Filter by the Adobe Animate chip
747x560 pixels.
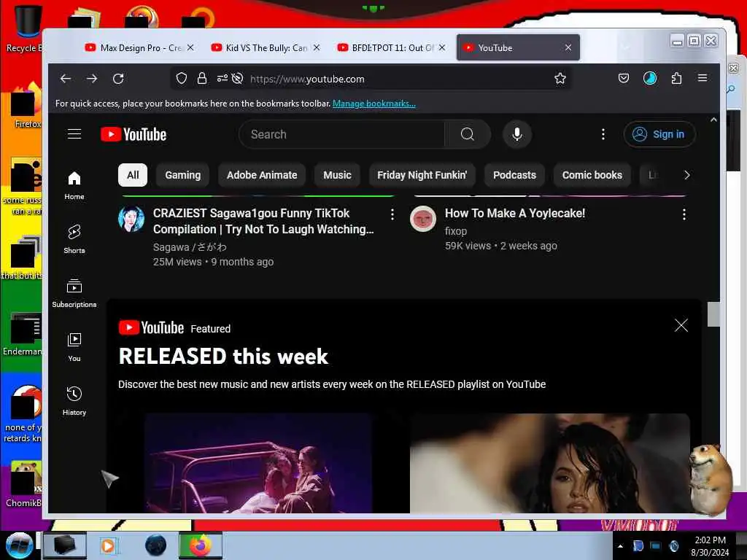[262, 175]
